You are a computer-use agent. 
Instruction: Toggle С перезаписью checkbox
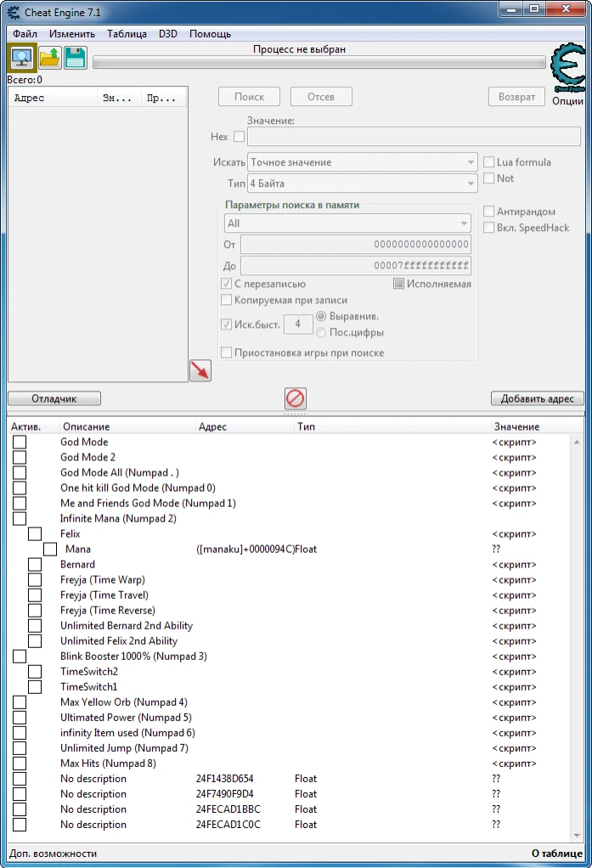(x=226, y=284)
